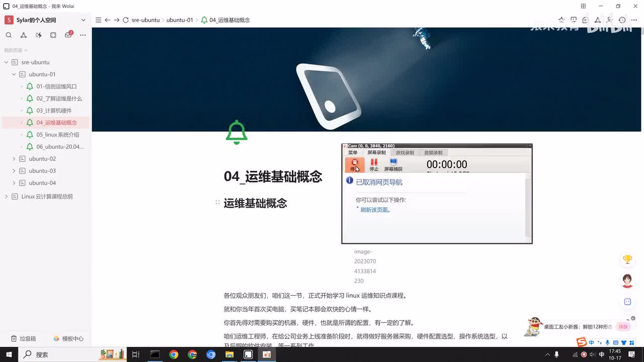Viewport: 644px width, 362px height.
Task: Click the green bell page icon
Action: pyautogui.click(x=236, y=133)
